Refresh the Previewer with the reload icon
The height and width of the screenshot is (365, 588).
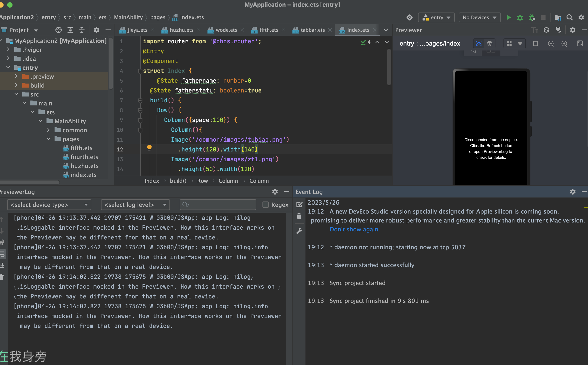pos(546,30)
